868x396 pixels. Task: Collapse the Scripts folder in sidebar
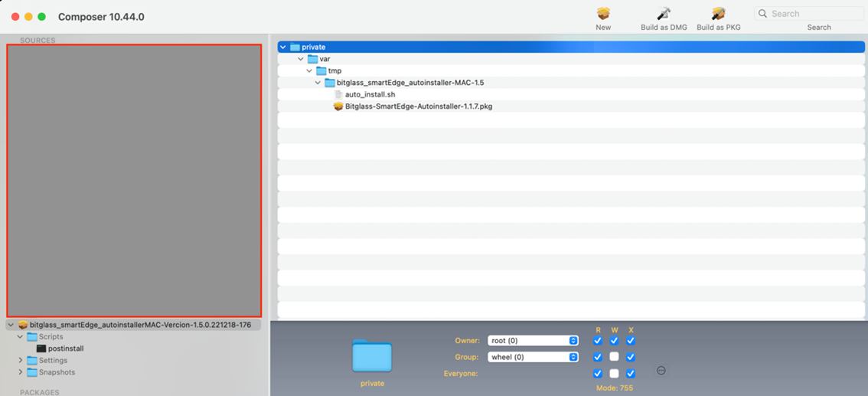pyautogui.click(x=21, y=337)
